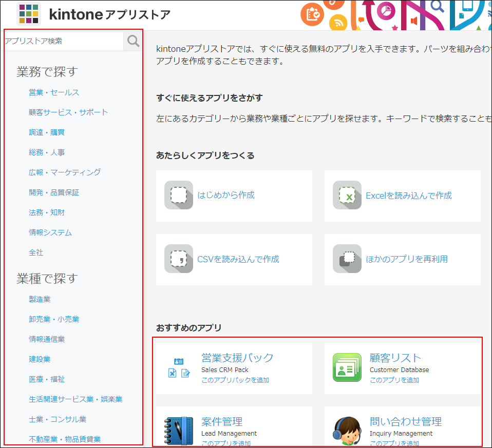492x448 pixels.
Task: Click the kintone logo icon
Action: (28, 14)
